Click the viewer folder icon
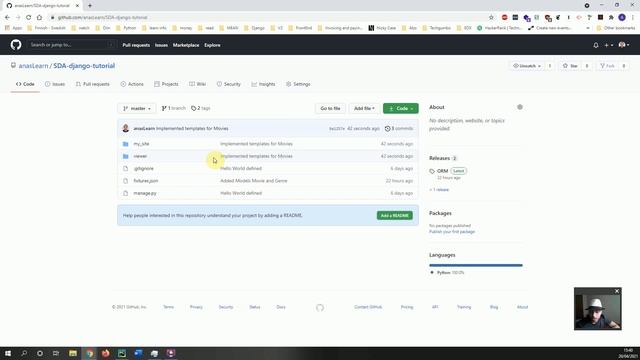The image size is (640, 360). pos(126,156)
